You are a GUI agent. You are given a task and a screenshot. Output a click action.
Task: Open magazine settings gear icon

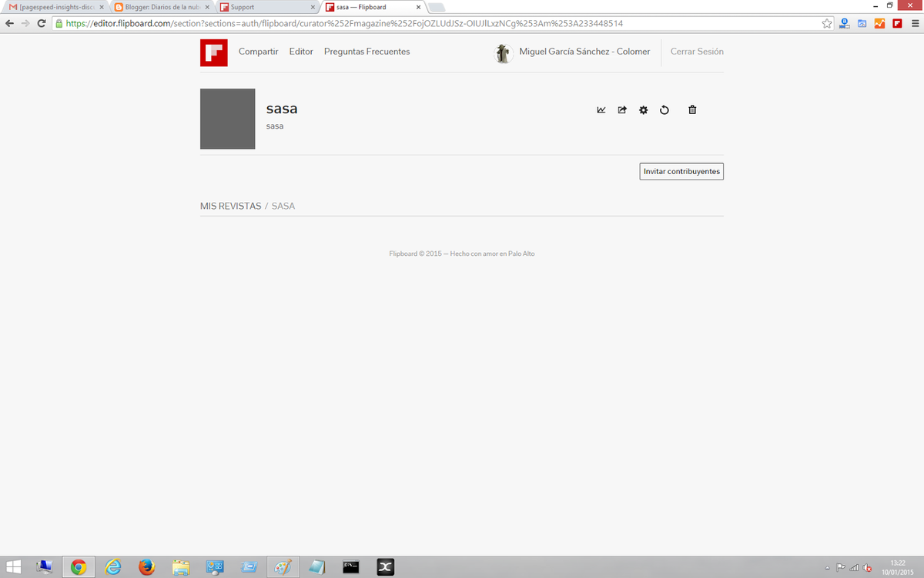tap(644, 110)
